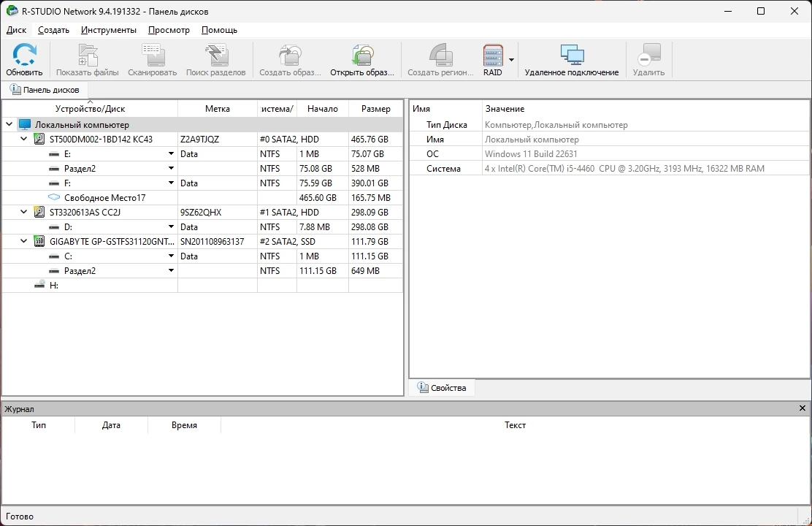The image size is (812, 526).
Task: Open the dropdown arrow on E: row
Action: (x=171, y=154)
